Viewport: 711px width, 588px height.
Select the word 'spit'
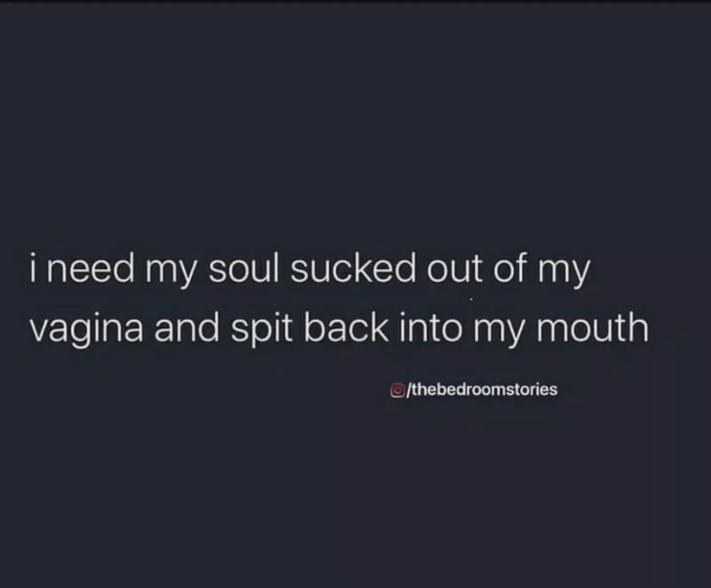click(262, 330)
